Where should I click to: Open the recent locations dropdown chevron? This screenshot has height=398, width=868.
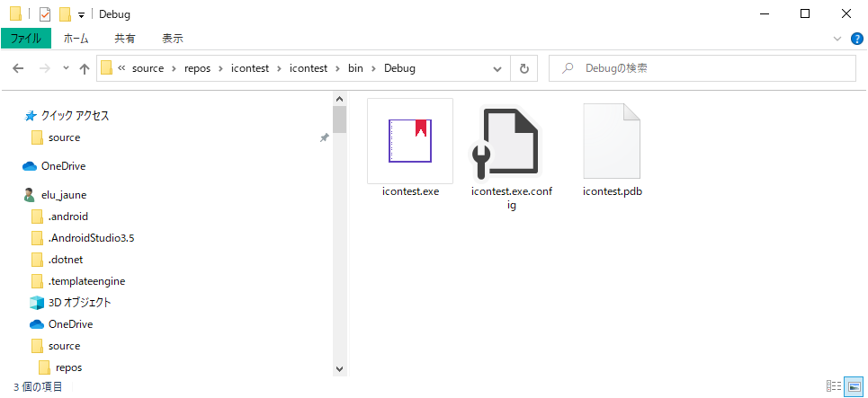coord(66,68)
